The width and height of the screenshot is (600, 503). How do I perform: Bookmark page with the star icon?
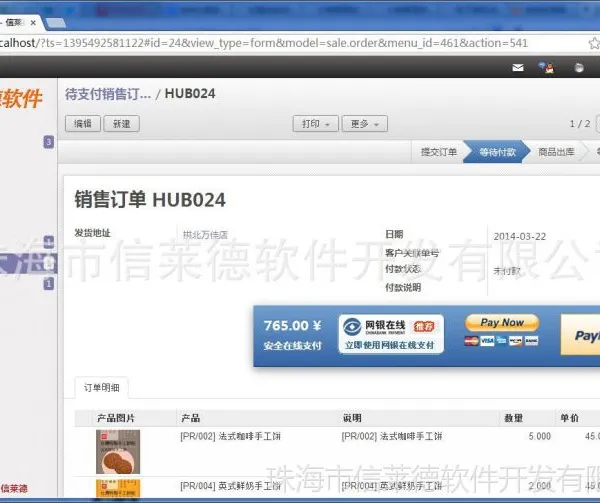pyautogui.click(x=594, y=43)
